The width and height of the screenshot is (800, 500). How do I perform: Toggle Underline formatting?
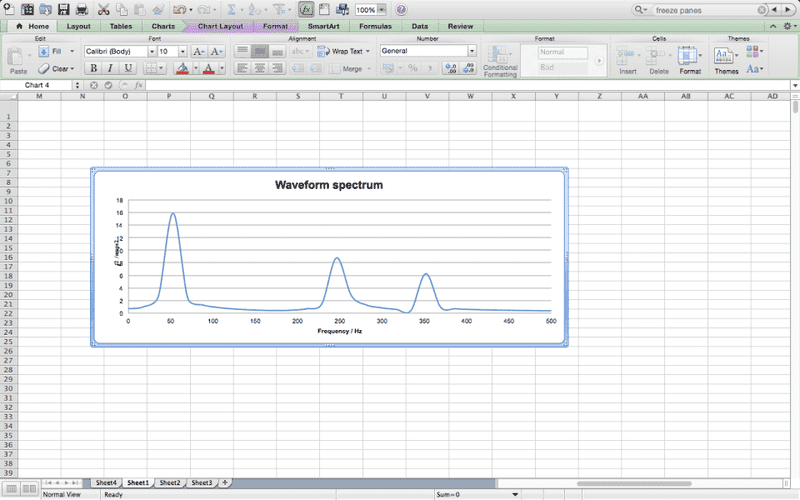(x=127, y=69)
